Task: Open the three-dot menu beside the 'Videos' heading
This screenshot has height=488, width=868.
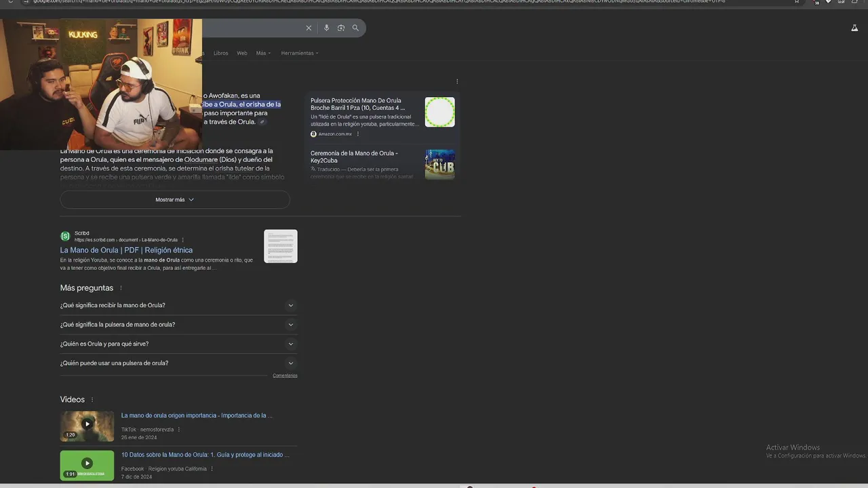Action: [92, 400]
